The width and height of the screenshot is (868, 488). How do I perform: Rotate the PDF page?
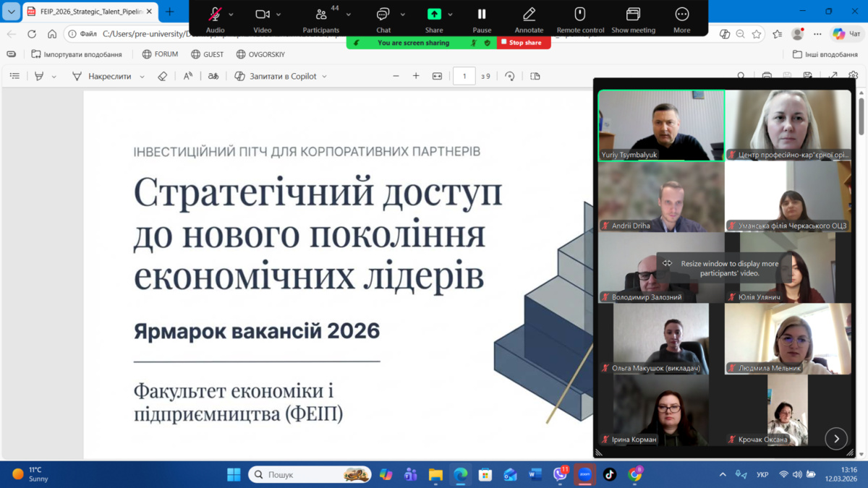[x=510, y=76]
